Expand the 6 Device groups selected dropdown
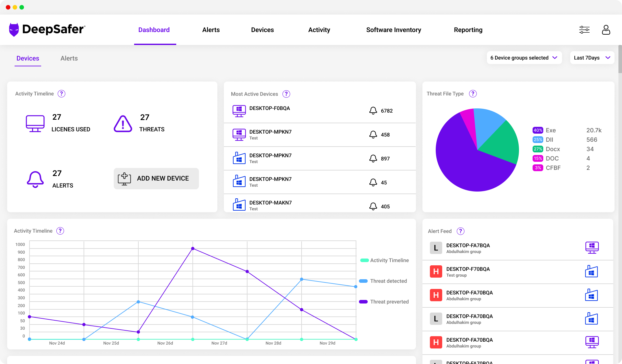 tap(524, 58)
